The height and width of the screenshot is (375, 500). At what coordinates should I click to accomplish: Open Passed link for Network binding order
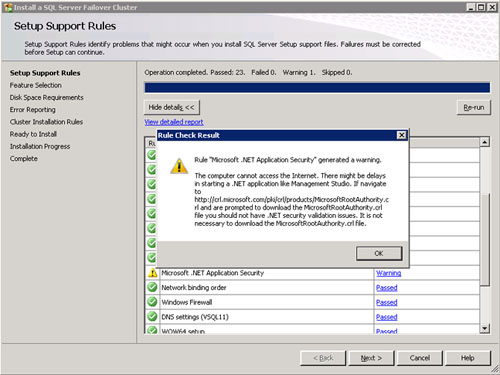tap(387, 288)
